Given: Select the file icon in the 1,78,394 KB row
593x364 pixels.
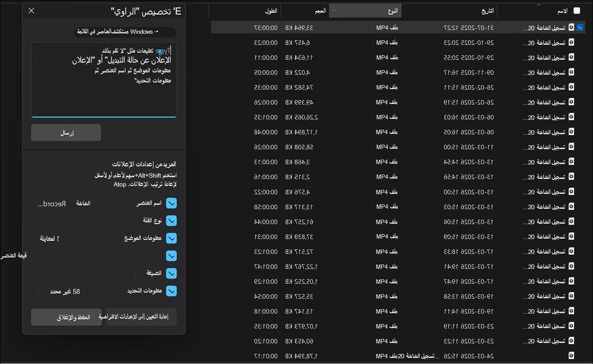Looking at the screenshot, I should tap(571, 355).
